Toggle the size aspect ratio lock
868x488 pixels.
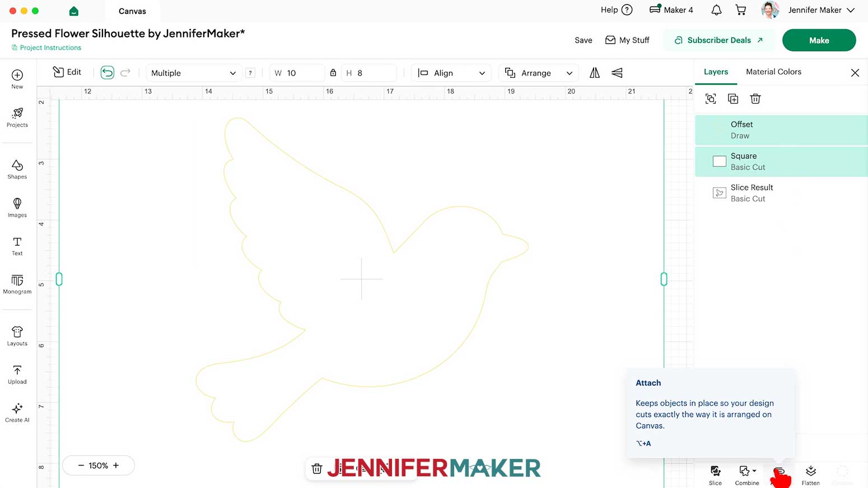click(333, 73)
